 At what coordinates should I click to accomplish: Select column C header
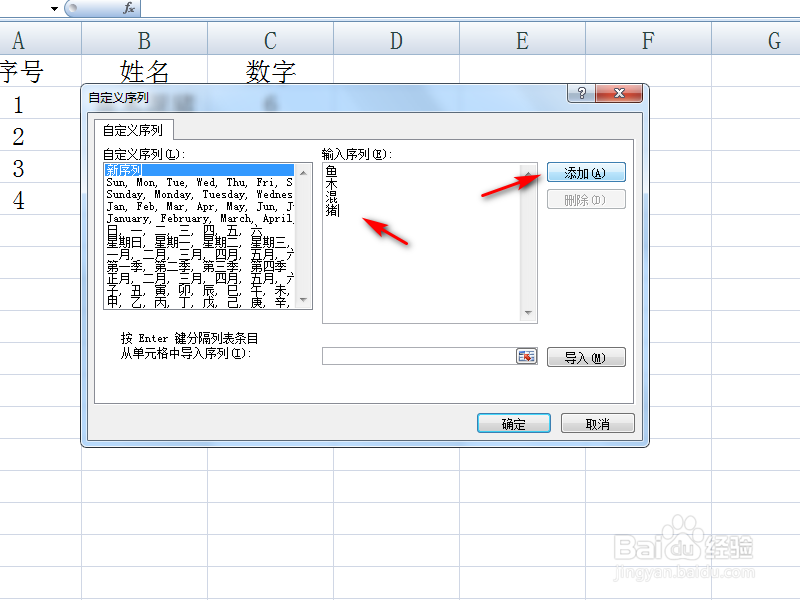pyautogui.click(x=270, y=40)
